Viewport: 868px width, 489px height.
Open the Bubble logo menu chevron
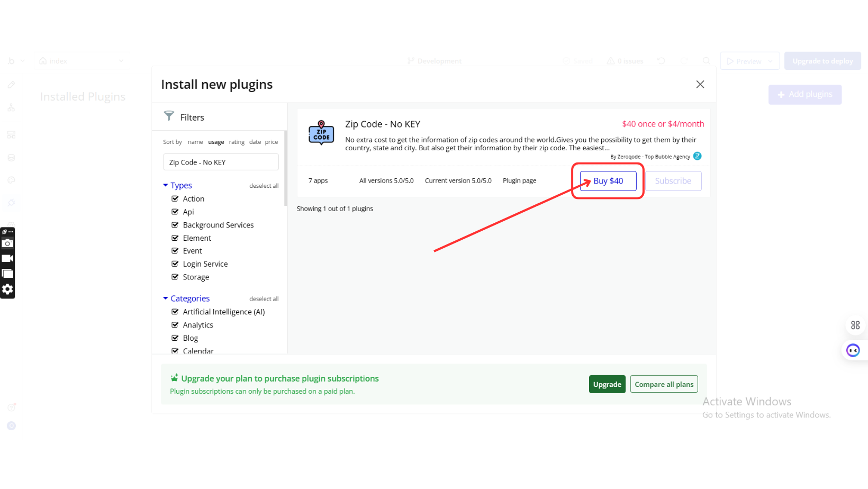(x=22, y=61)
